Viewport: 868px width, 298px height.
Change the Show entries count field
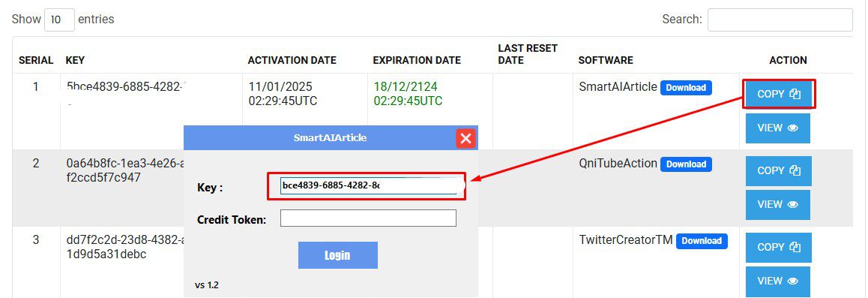point(59,20)
